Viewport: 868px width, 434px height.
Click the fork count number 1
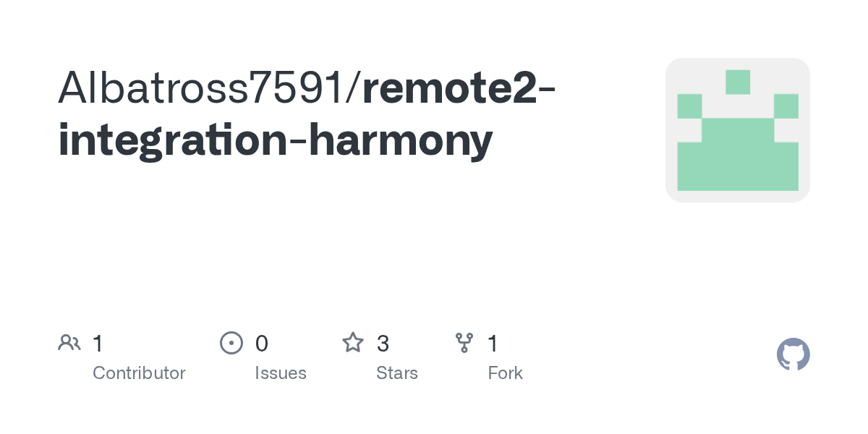coord(493,344)
